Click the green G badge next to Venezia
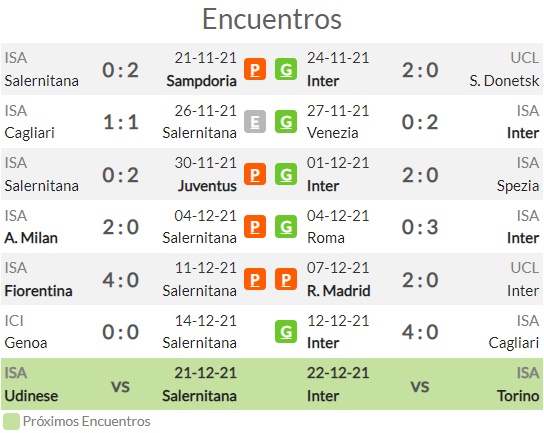This screenshot has height=433, width=544. pyautogui.click(x=286, y=122)
